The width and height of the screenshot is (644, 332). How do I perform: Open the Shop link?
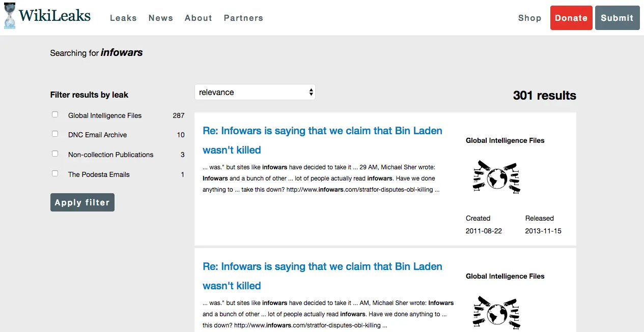point(529,18)
